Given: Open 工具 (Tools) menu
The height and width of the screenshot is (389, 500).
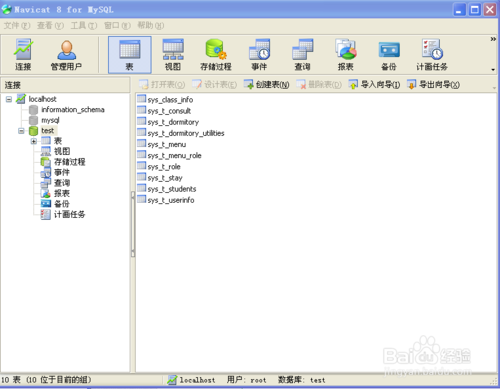Looking at the screenshot, I should coord(84,25).
